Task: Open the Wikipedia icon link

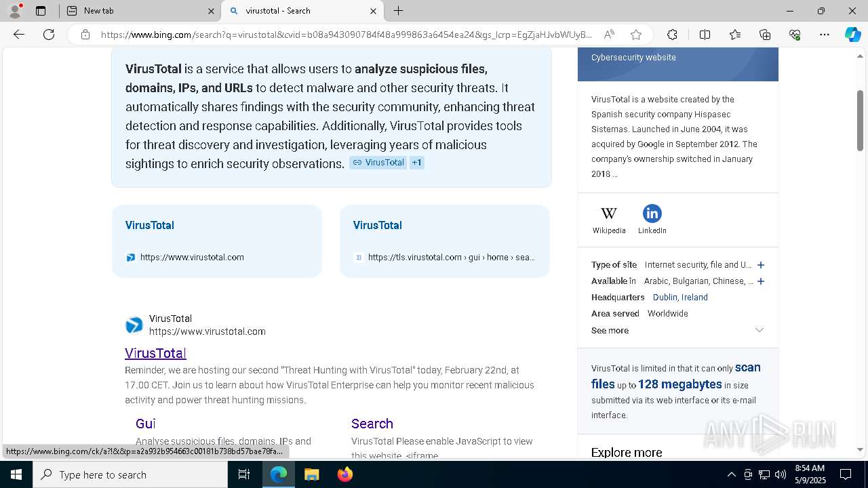Action: coord(609,220)
